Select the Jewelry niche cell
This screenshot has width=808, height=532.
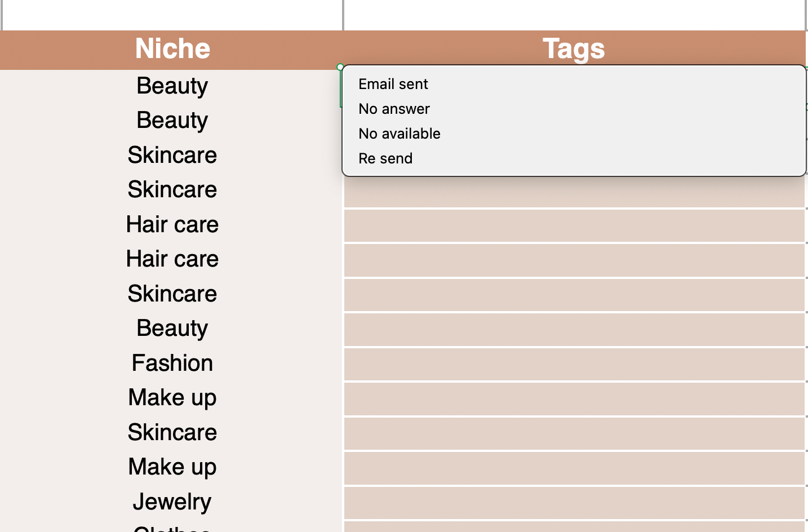(172, 502)
